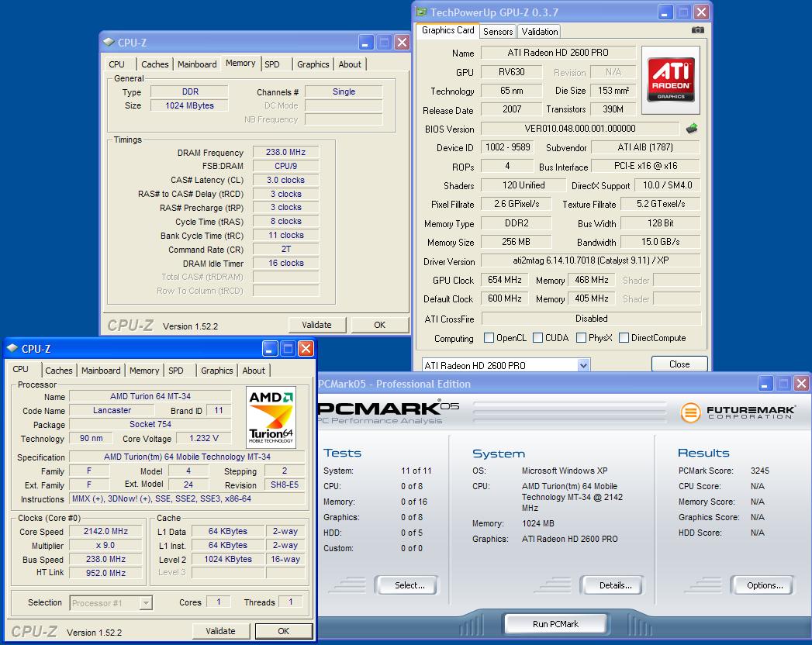Click the ATI CrossFire Disabled field

tap(591, 319)
